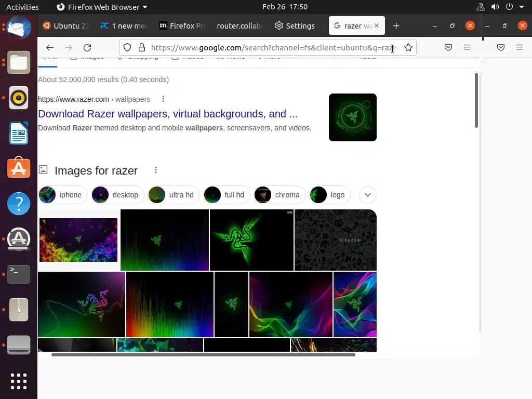Open grey patterned RAZER text wallpaper thumbnail
532x399 pixels.
point(336,240)
